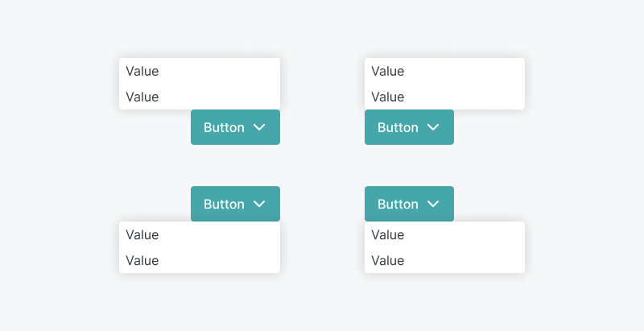Click the upper-right Button dropdown with menu above
Screen dimensions: 644x331
[x=409, y=127]
